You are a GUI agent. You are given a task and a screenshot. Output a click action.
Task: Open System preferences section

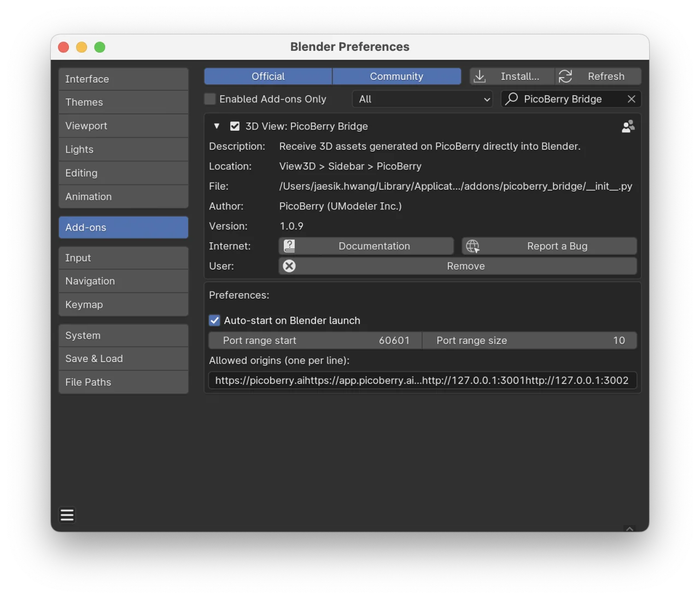124,335
